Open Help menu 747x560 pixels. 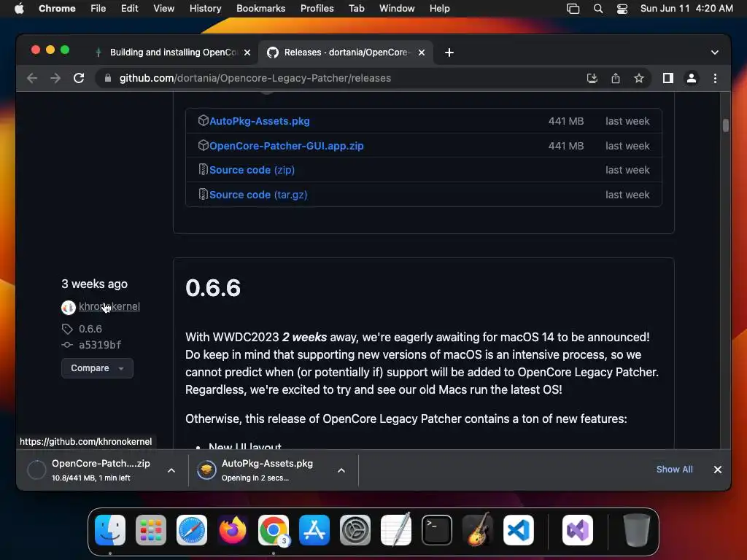click(x=439, y=9)
